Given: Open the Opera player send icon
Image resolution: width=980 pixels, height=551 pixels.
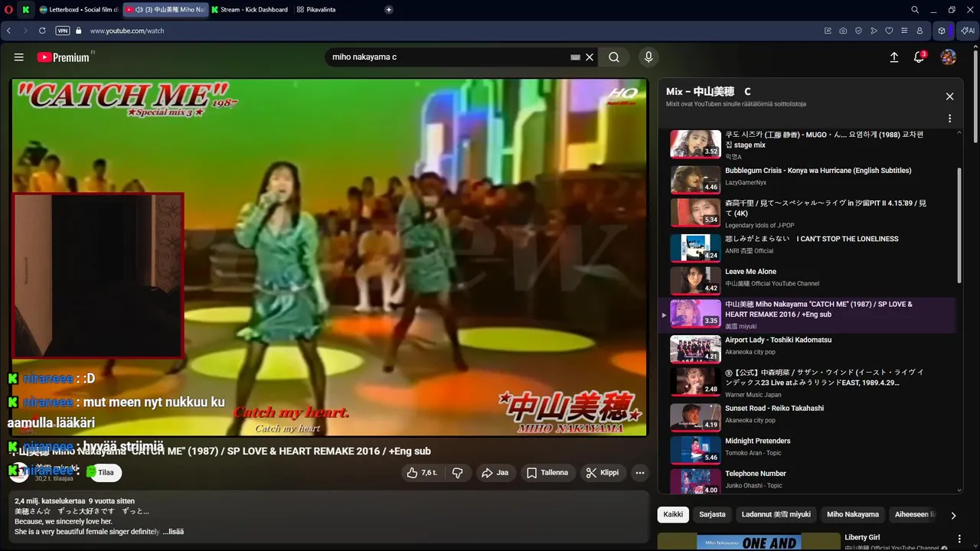Looking at the screenshot, I should click(874, 31).
